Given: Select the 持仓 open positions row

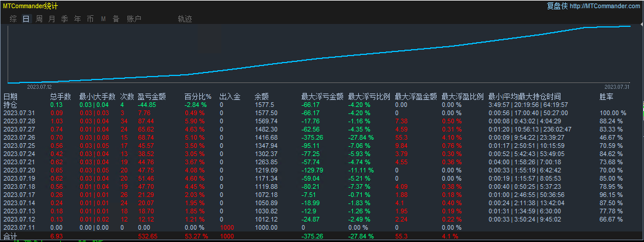Looking at the screenshot, I should [x=11, y=105].
